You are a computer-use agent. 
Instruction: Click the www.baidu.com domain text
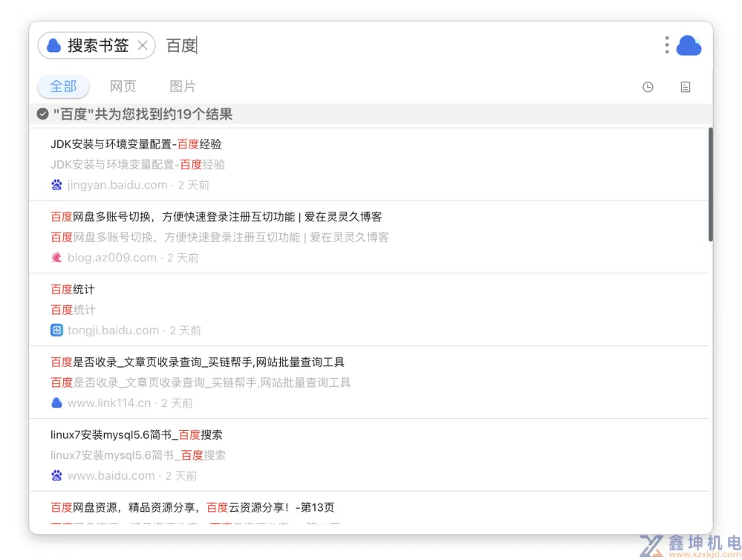point(111,476)
